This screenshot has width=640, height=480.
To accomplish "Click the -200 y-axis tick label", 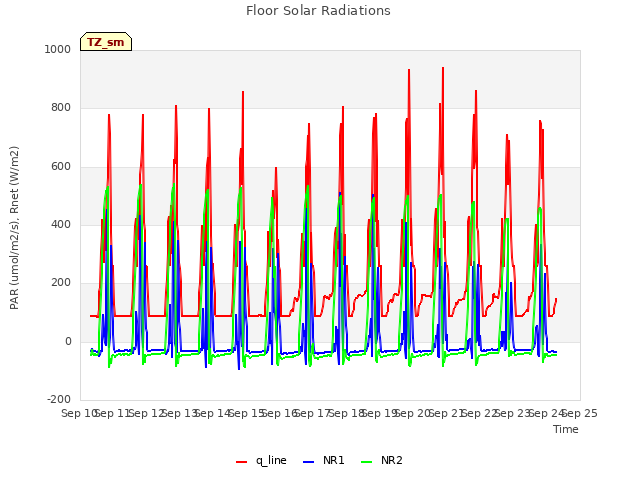I will pyautogui.click(x=59, y=399).
